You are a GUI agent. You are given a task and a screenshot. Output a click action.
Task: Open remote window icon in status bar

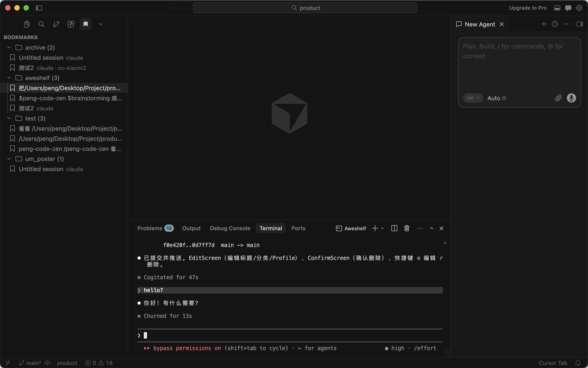8,363
